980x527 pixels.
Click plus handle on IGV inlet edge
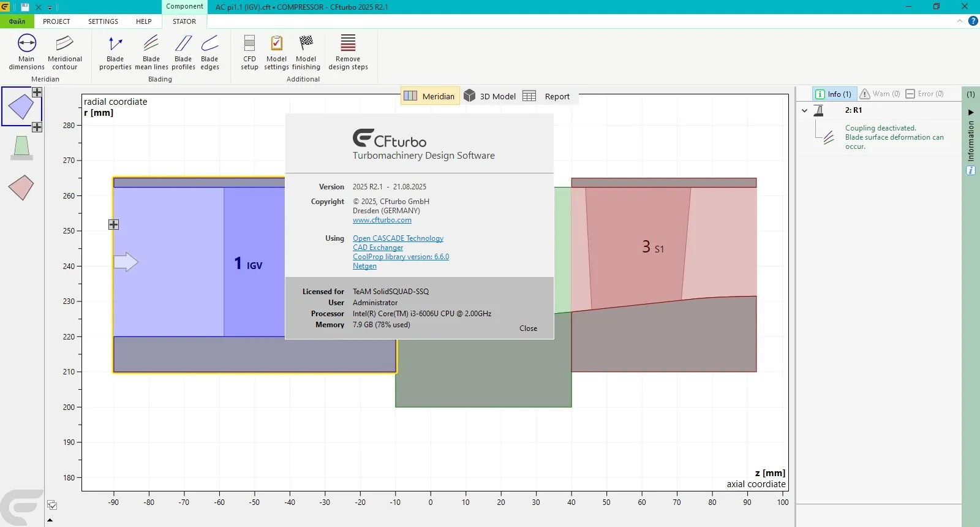113,224
